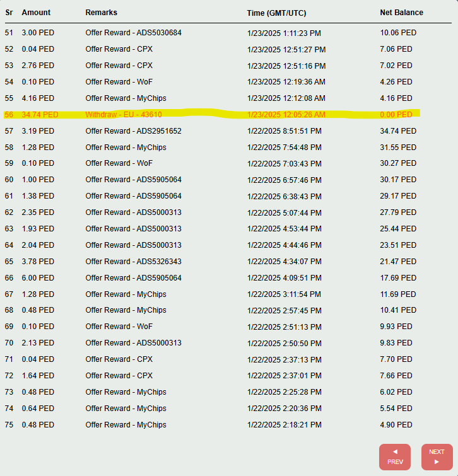Click timestamp 1/23/2025 1:11:23 PM
Viewport: 458px width, 476px height.
tap(284, 33)
